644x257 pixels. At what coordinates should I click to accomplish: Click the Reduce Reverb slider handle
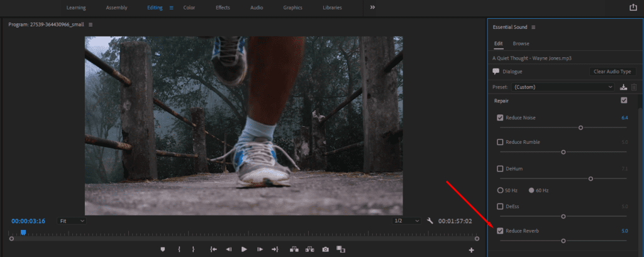point(563,241)
